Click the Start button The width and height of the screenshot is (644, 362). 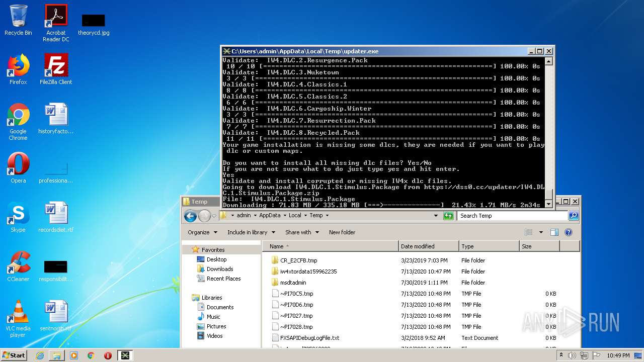coord(14,355)
